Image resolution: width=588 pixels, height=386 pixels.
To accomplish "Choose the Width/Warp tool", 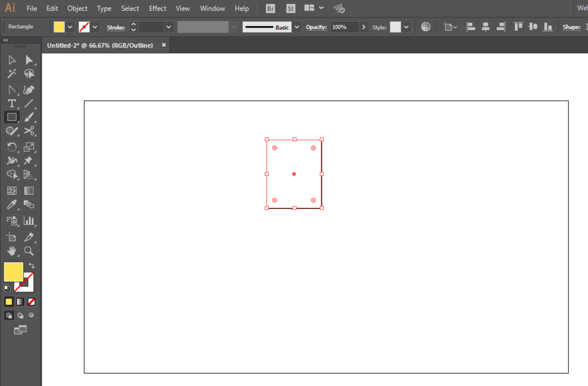I will (12, 161).
